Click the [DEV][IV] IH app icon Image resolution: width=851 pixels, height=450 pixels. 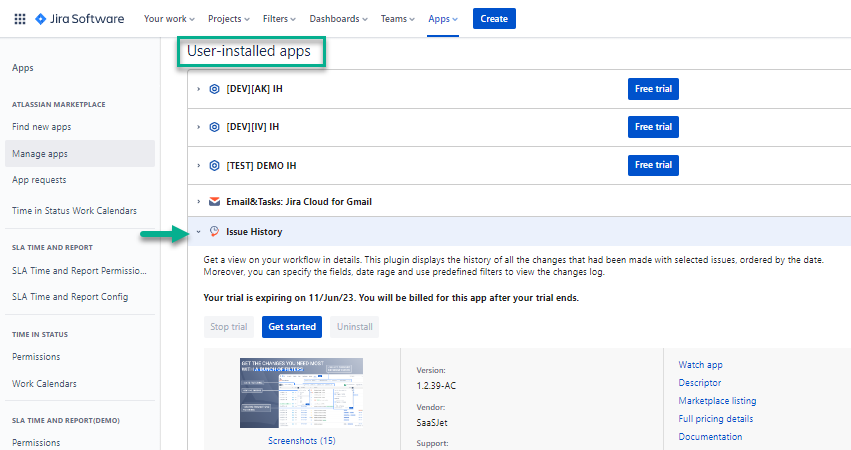coord(214,127)
